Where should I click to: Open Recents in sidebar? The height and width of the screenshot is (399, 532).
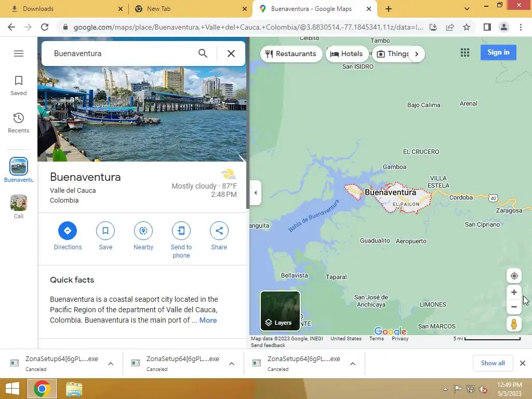(x=19, y=123)
